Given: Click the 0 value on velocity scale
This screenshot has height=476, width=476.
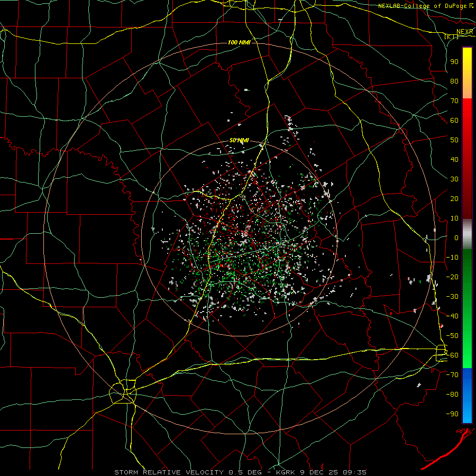Looking at the screenshot, I should tap(456, 237).
